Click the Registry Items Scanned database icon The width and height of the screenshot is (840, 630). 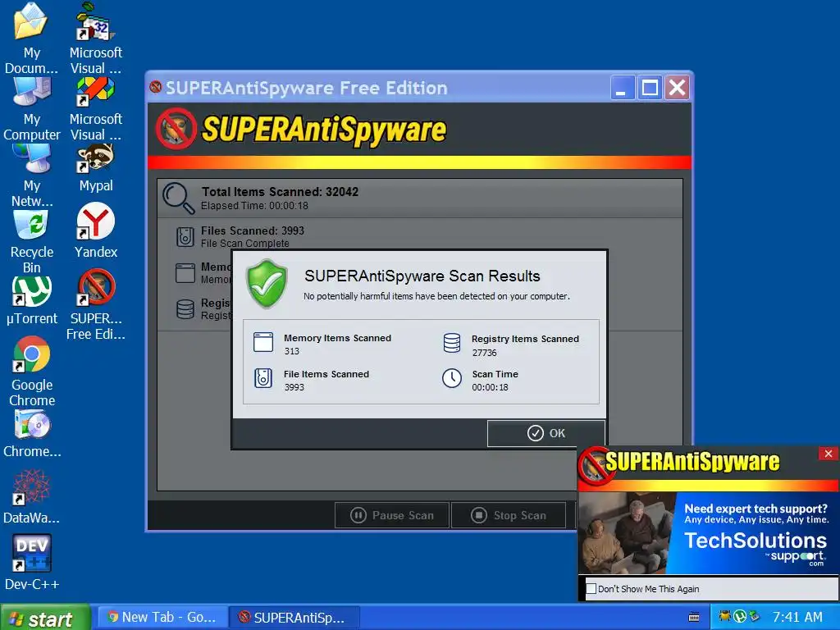point(452,343)
